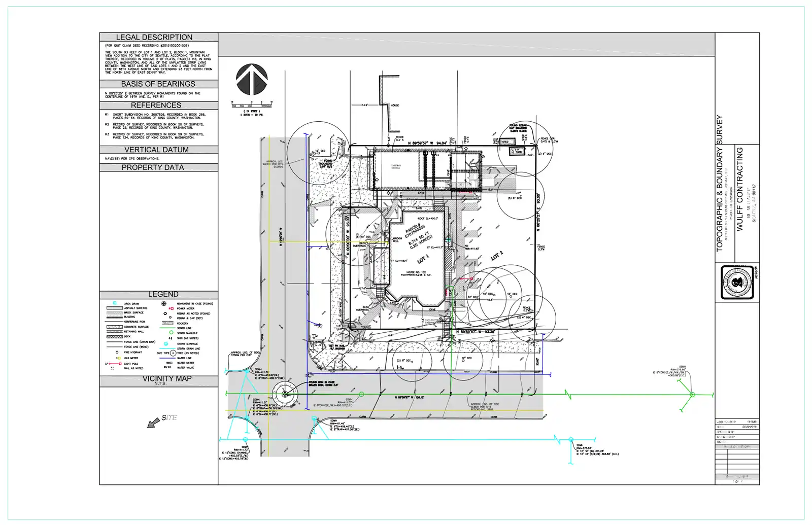Click the (5) 6" DEC tree label
Screen dimensions: 812x525
tap(515, 198)
